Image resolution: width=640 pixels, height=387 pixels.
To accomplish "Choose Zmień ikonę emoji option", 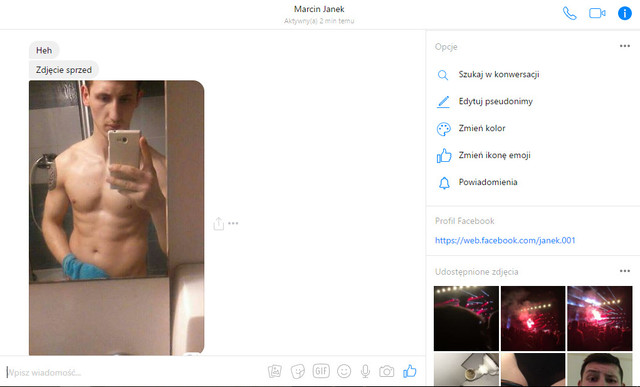I will pyautogui.click(x=494, y=155).
